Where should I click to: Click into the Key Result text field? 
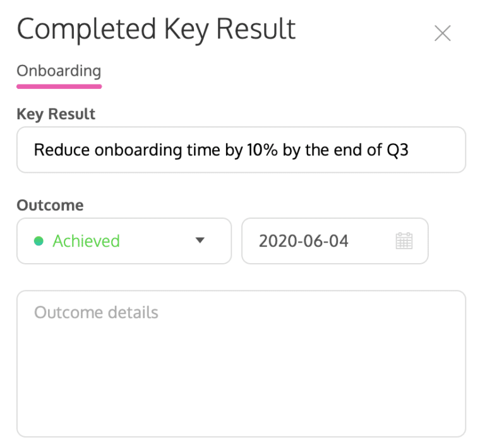(241, 150)
